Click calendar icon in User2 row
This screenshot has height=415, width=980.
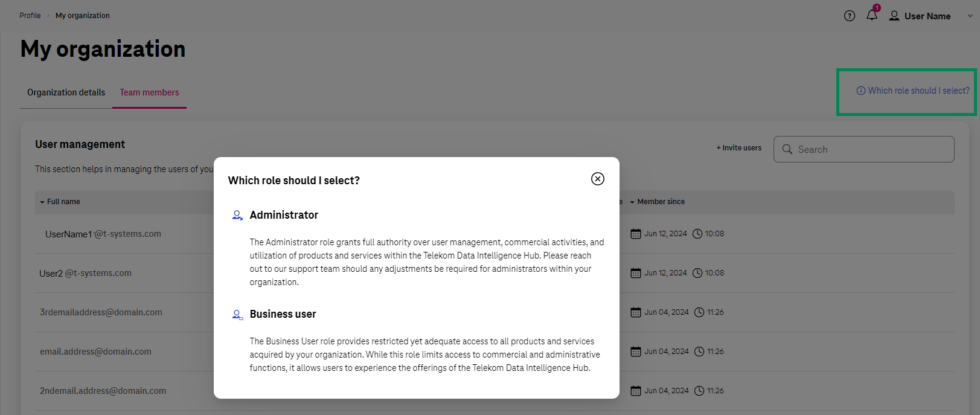coord(636,273)
